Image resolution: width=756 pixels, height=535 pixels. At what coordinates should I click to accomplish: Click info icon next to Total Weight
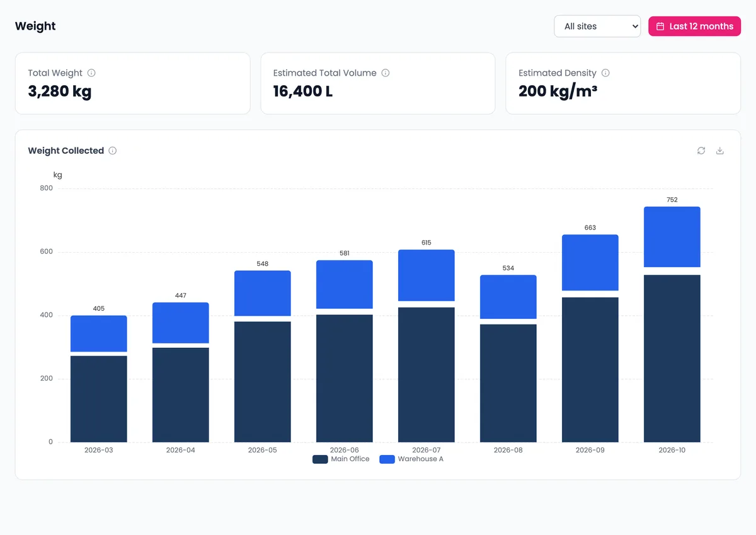coord(91,73)
